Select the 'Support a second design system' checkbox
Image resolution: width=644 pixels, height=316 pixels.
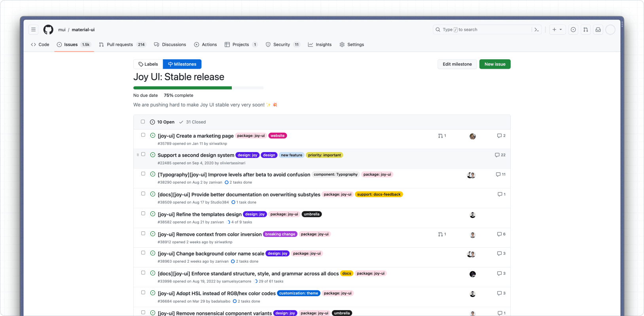coord(143,154)
